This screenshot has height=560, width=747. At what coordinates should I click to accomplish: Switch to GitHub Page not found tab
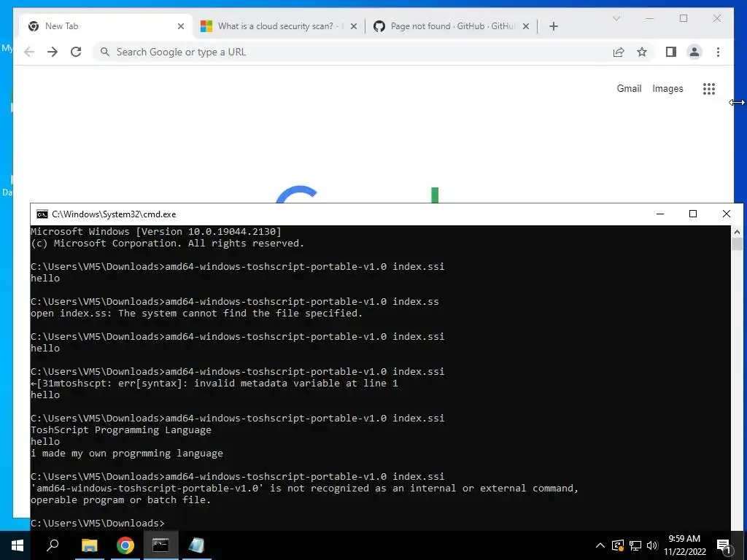(x=451, y=26)
